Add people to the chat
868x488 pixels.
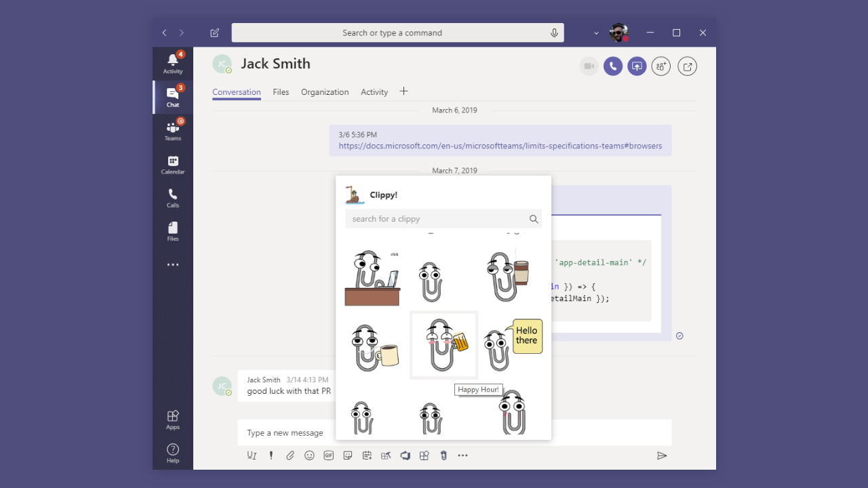point(661,66)
